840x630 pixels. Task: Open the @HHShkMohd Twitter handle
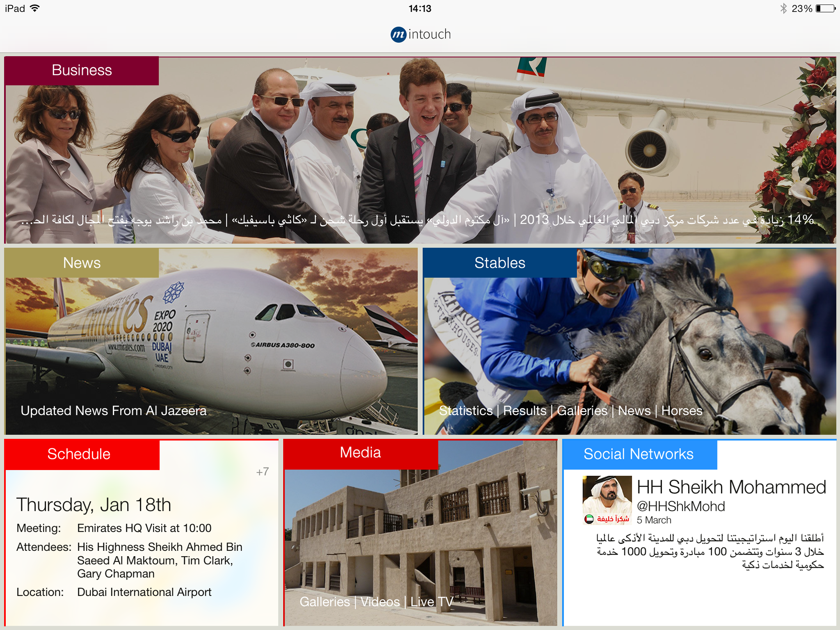coord(681,507)
